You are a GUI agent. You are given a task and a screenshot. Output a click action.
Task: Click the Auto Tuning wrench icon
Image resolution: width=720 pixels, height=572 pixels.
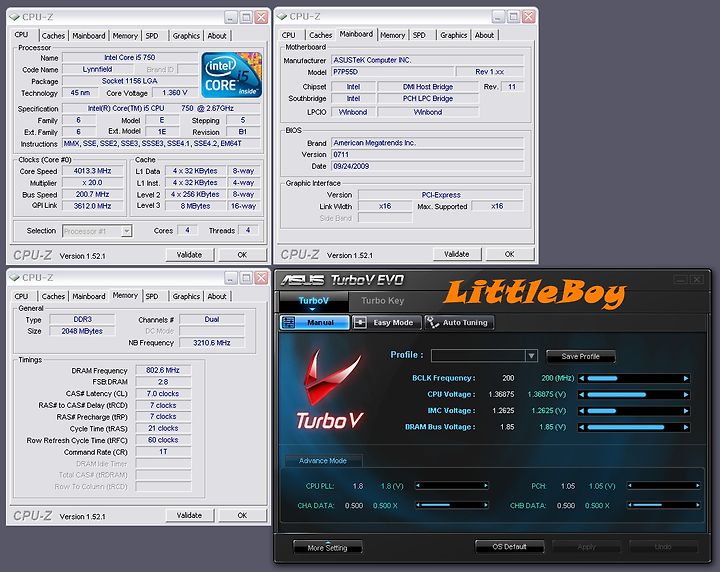432,322
